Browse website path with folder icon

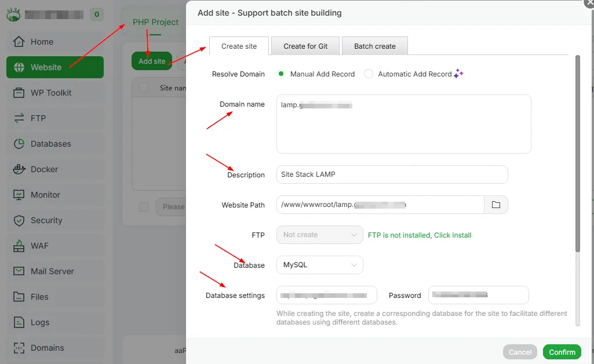click(x=496, y=205)
